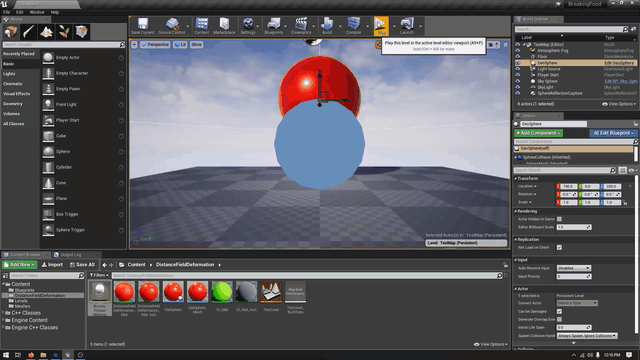Select Foliage mode icon
This screenshot has width=640, height=360.
pyautogui.click(x=64, y=31)
